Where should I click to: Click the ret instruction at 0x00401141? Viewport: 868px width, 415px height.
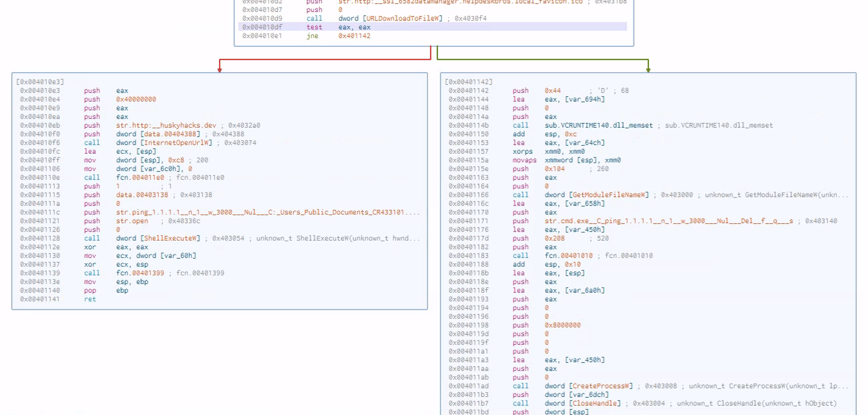tap(90, 299)
